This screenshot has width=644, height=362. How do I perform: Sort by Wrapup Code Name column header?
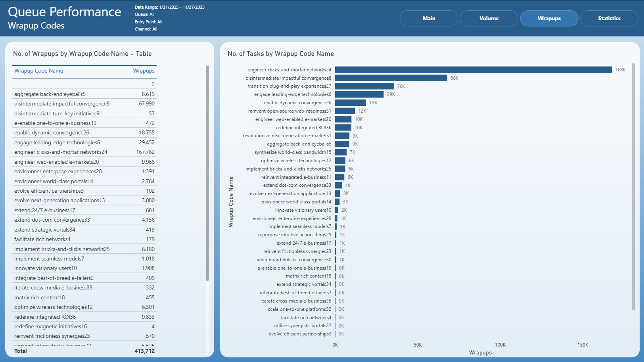[39, 71]
